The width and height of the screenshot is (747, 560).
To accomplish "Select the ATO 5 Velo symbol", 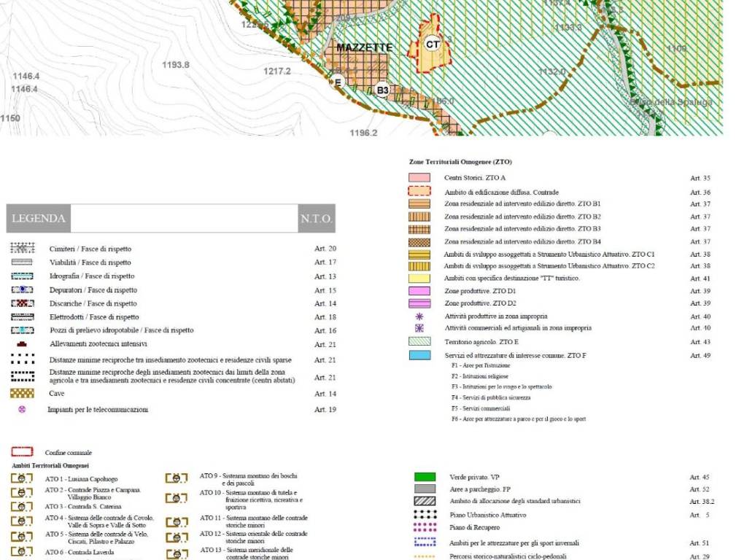I will pos(22,537).
